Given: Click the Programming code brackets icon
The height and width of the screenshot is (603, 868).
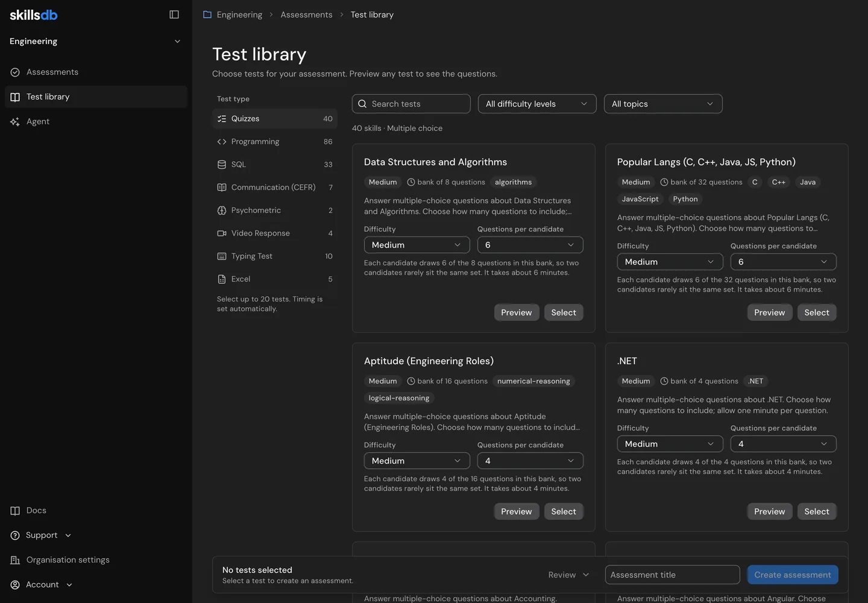Looking at the screenshot, I should click(x=222, y=142).
